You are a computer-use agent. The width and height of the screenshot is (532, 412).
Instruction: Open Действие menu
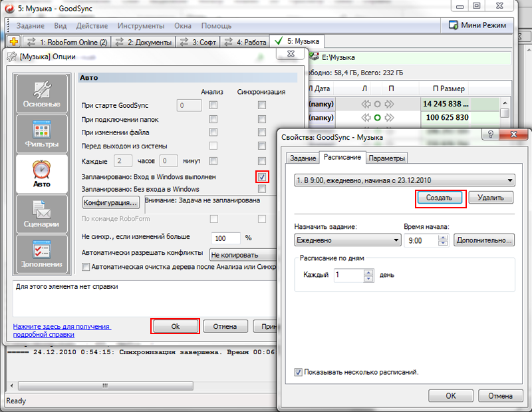click(92, 26)
